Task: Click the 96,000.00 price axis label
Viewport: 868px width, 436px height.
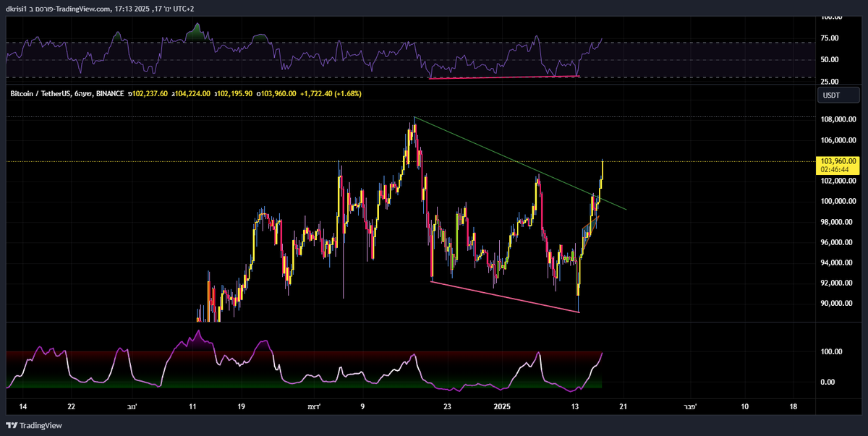Action: (x=838, y=243)
